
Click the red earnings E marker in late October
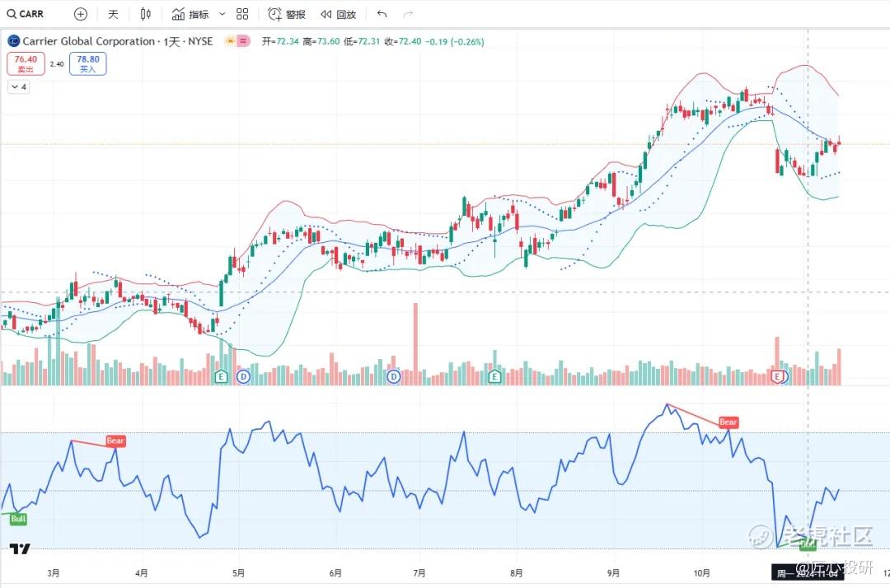click(x=778, y=376)
